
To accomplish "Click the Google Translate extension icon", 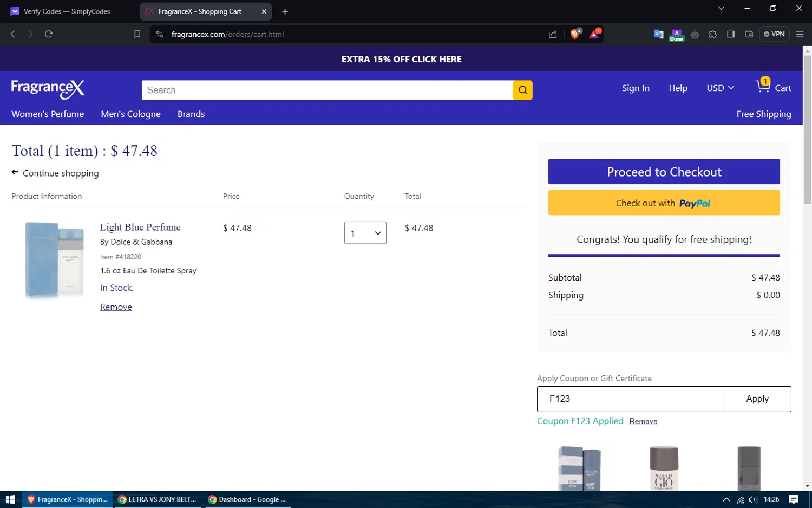I will click(659, 34).
